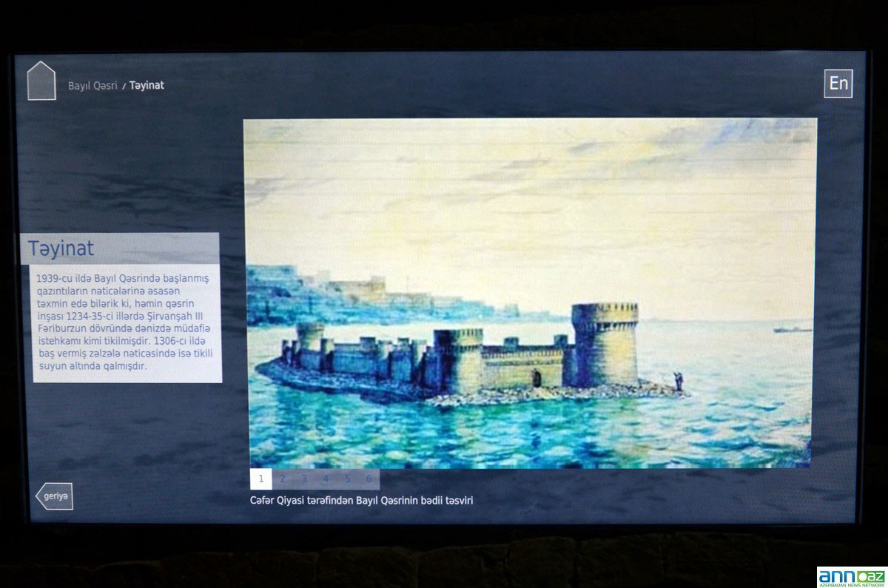
Task: Select the Təyinat breadcrumb item
Action: click(x=147, y=86)
